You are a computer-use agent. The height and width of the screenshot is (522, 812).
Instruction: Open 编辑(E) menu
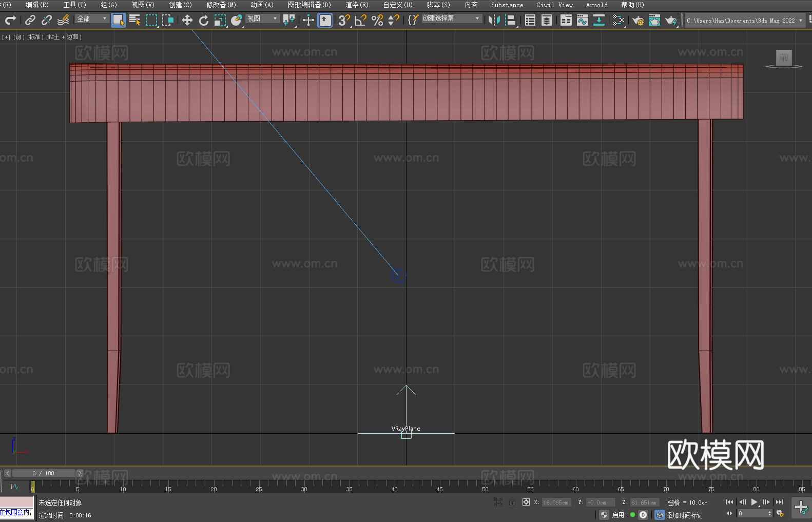pyautogui.click(x=37, y=5)
